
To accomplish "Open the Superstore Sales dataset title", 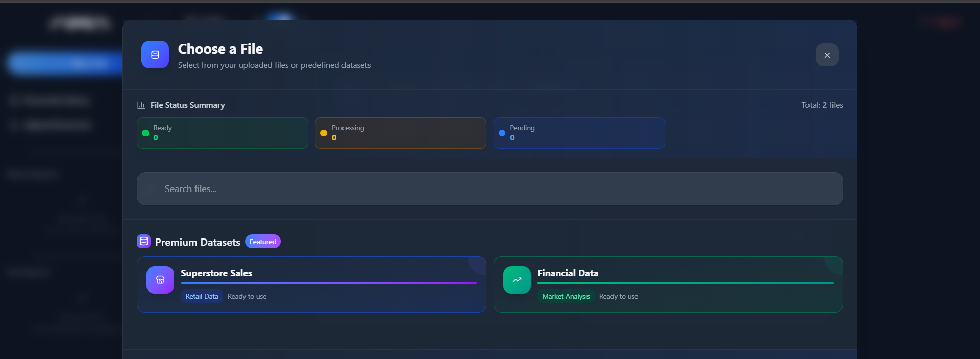I will [x=216, y=273].
